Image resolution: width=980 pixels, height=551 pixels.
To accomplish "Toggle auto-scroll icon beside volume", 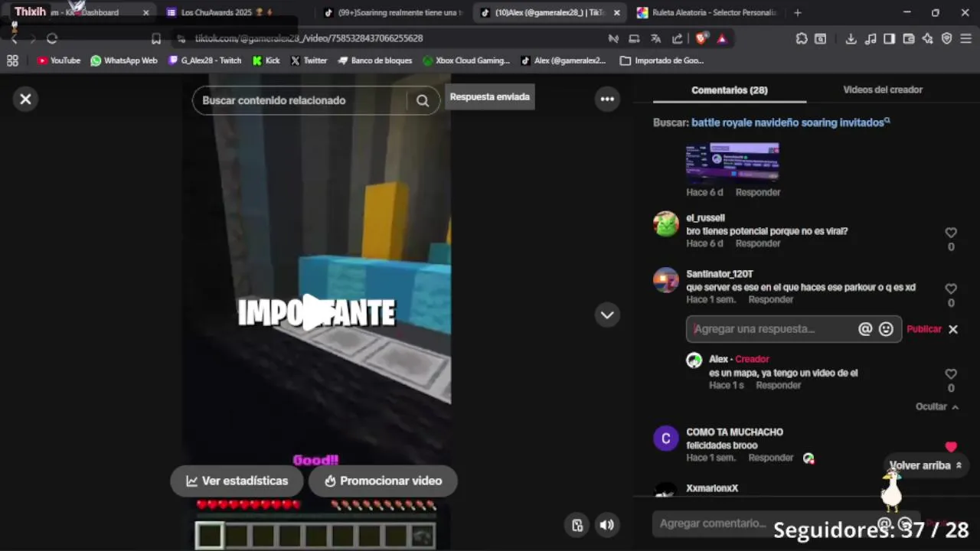I will tap(577, 524).
